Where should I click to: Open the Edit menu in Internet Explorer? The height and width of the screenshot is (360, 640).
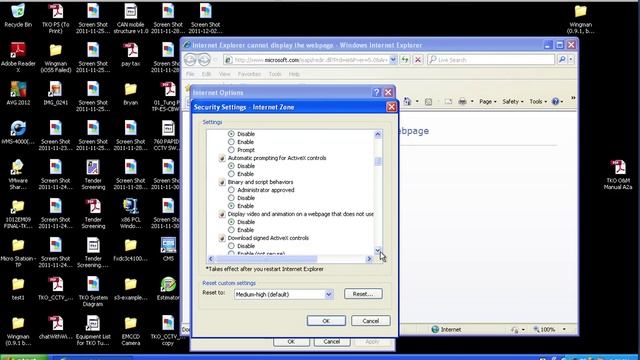206,74
